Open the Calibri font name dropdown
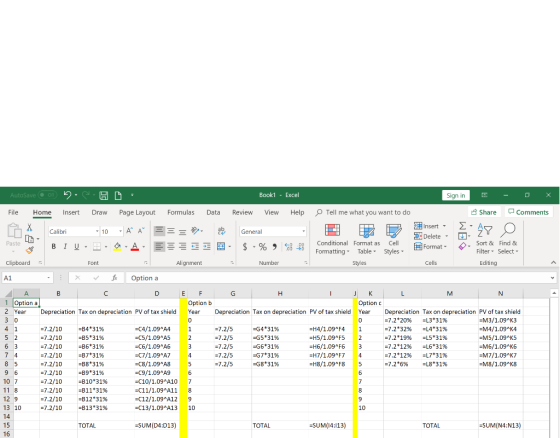 pos(97,232)
